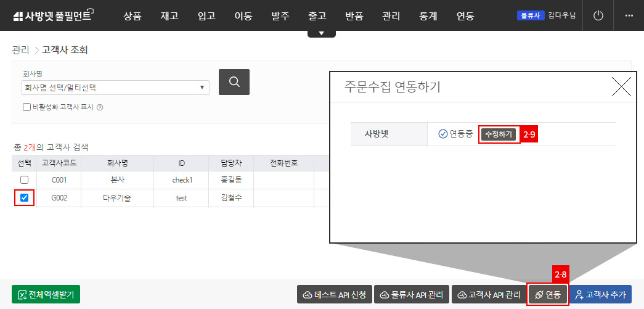Click the 다우기술 company cell
This screenshot has height=309, width=644.
click(118, 197)
